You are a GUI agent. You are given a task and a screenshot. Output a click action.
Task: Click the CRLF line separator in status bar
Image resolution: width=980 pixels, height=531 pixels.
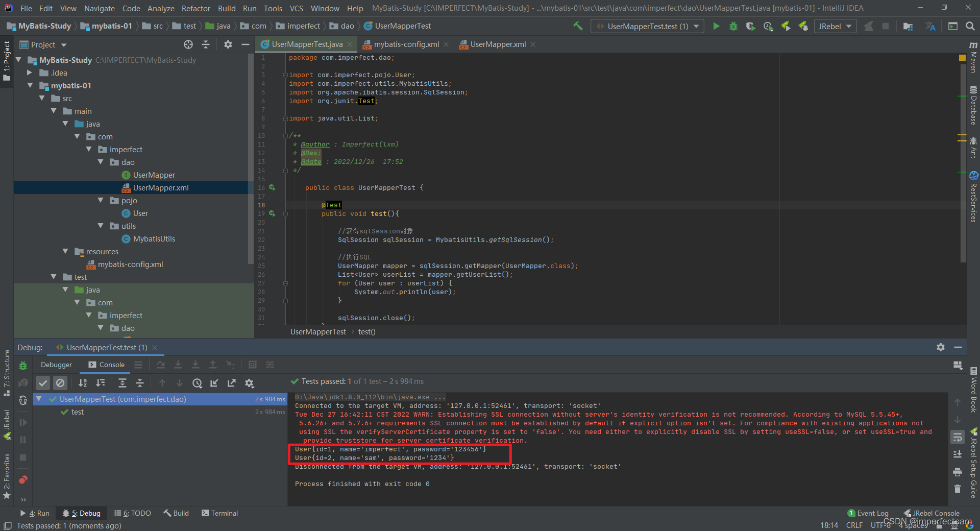(x=854, y=525)
